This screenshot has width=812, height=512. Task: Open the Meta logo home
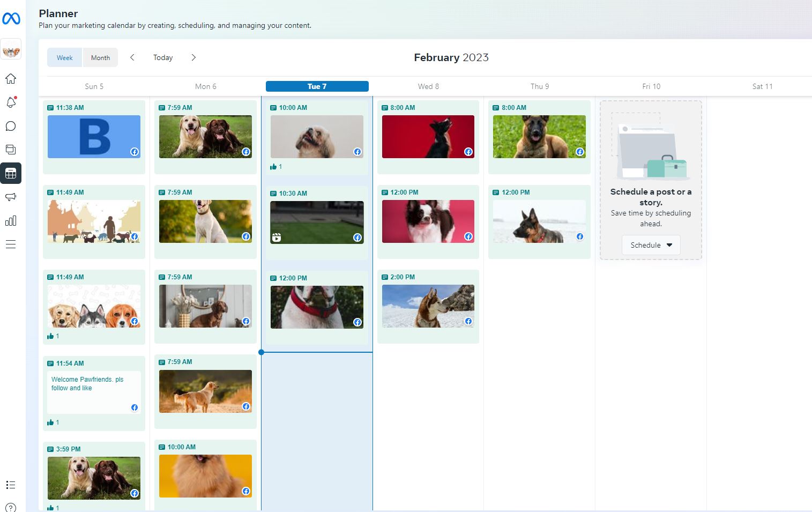point(11,19)
